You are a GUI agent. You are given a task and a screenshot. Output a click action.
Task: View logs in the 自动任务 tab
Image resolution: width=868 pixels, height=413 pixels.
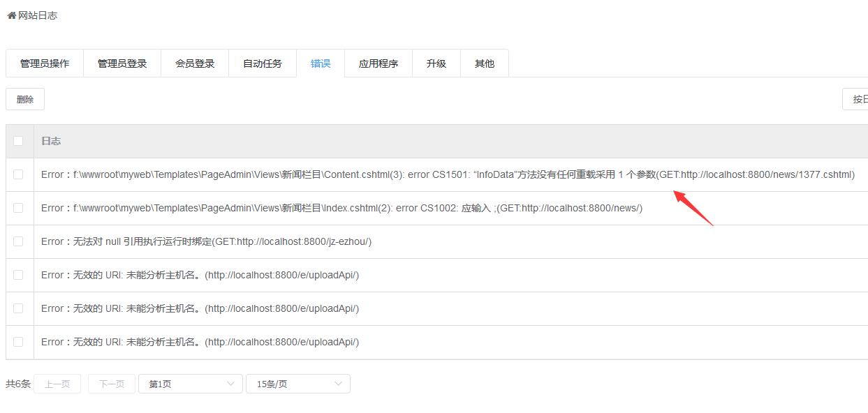pos(263,63)
